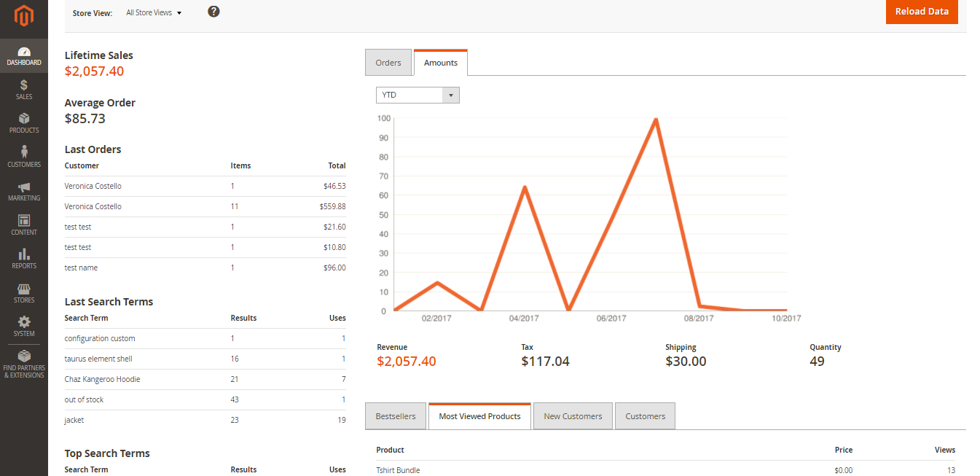Open the Stores sidebar icon
The image size is (980, 476).
24,289
